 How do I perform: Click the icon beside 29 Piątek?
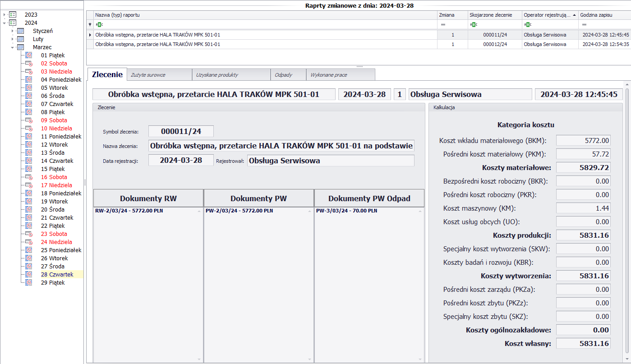[x=29, y=283]
